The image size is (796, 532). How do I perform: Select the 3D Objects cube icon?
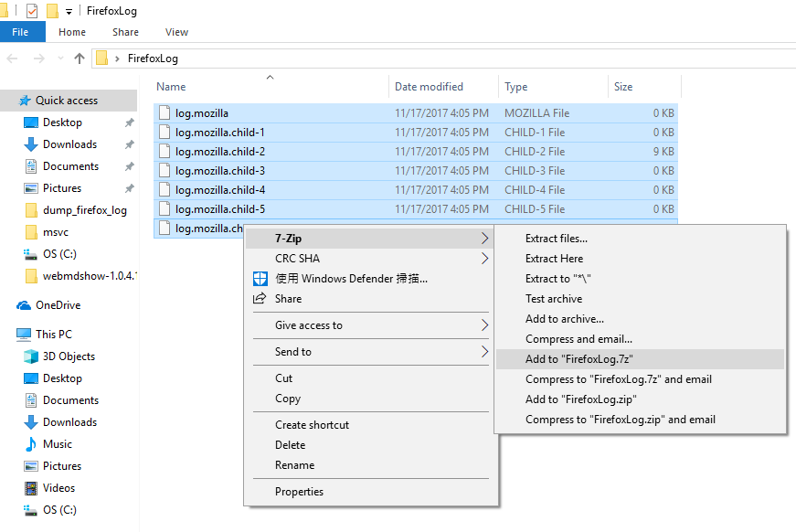[31, 356]
